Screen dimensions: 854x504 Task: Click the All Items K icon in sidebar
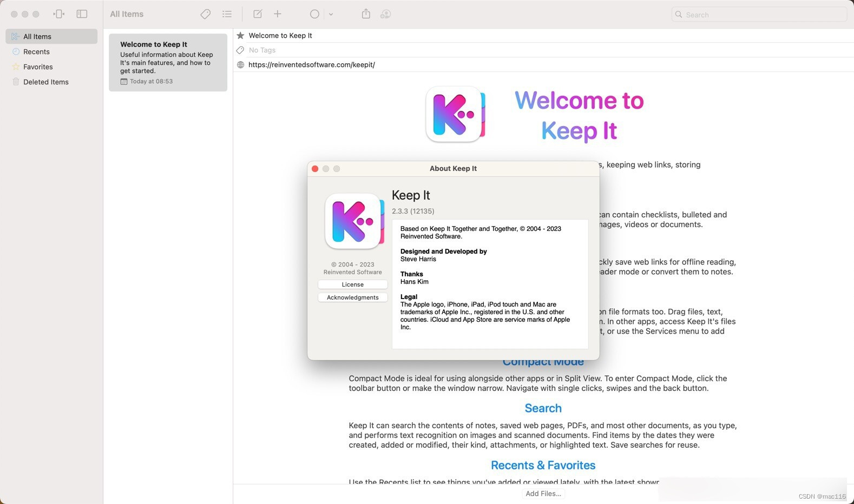point(16,36)
